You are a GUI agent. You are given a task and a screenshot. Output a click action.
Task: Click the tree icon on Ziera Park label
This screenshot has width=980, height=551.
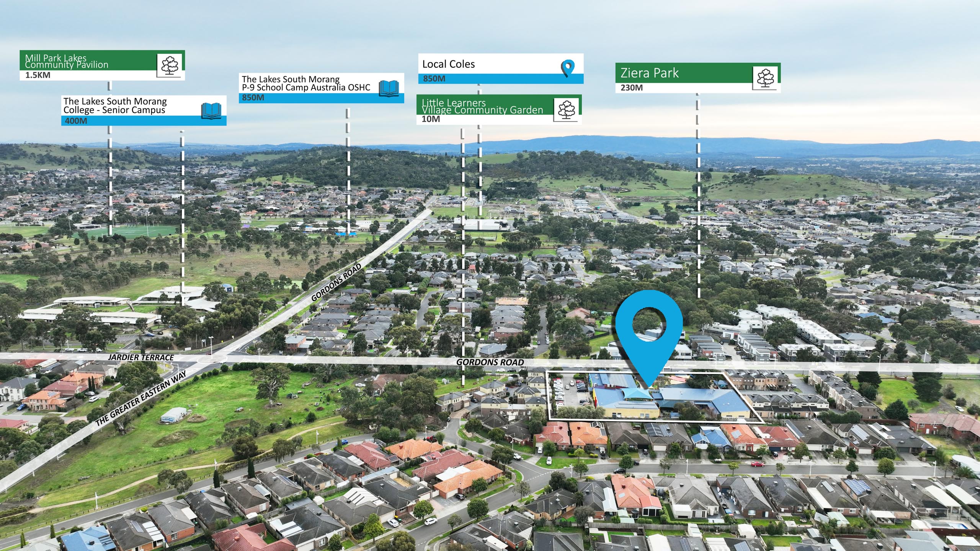point(765,79)
